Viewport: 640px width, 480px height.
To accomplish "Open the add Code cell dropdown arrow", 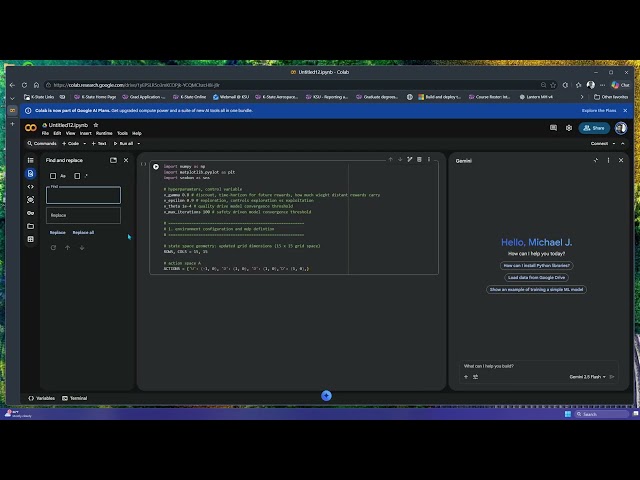I will click(x=84, y=144).
